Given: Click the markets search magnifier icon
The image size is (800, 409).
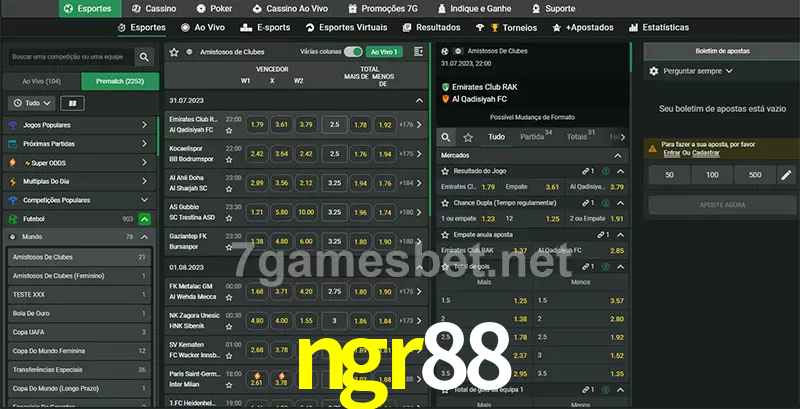Looking at the screenshot, I should pos(446,137).
